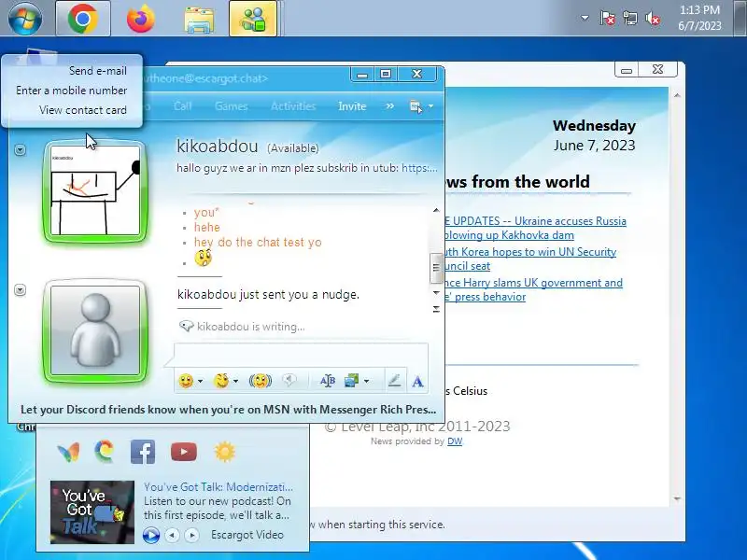The height and width of the screenshot is (560, 747).
Task: Open Firefox from the taskbar
Action: point(141,19)
